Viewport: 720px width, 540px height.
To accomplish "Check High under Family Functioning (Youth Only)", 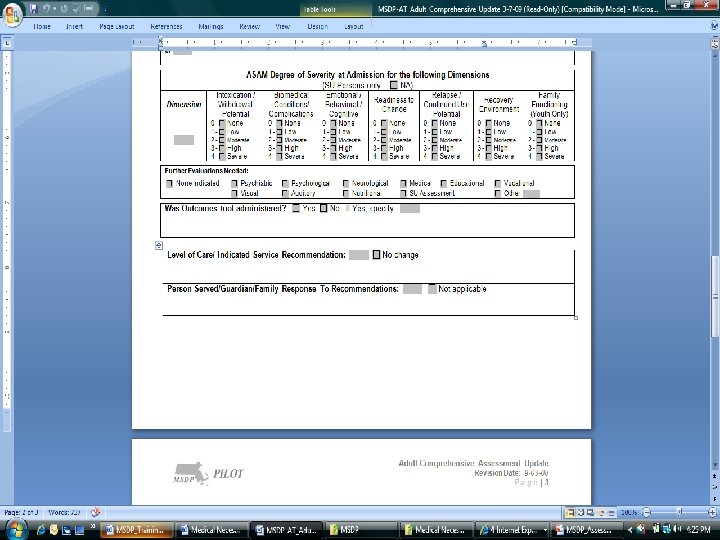I will (539, 148).
